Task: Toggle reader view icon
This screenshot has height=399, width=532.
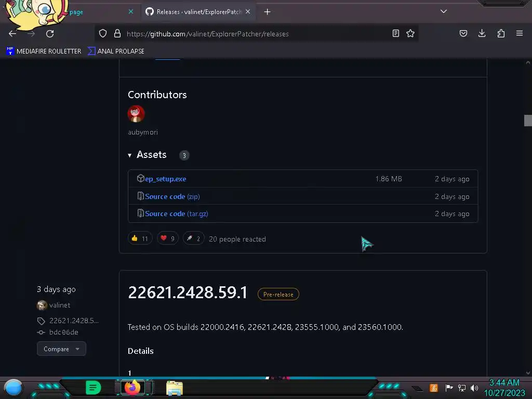Action: click(x=395, y=33)
